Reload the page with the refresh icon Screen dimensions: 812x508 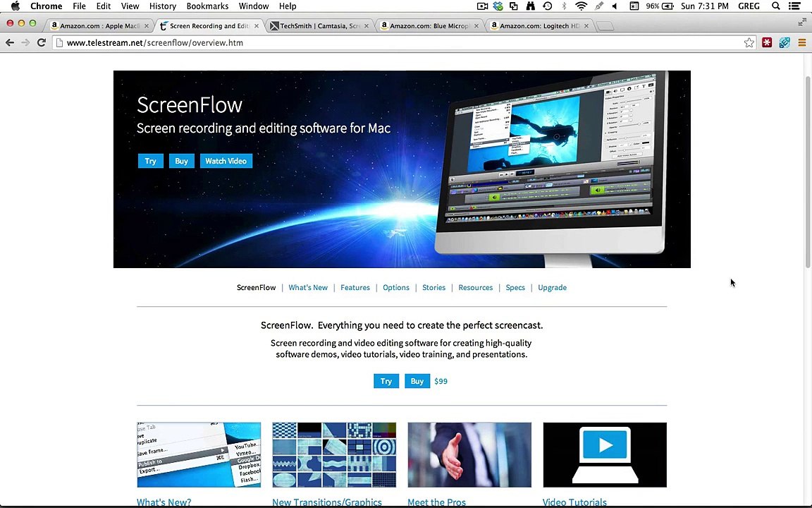point(42,42)
